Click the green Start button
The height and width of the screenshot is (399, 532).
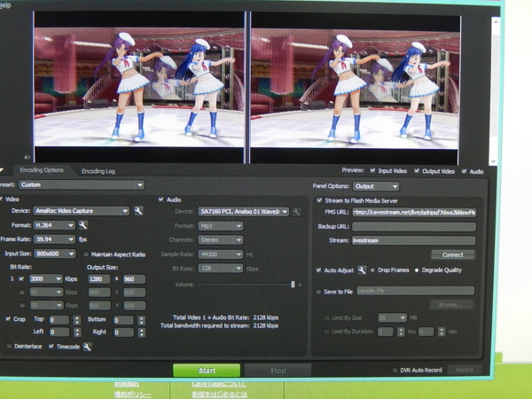(207, 370)
